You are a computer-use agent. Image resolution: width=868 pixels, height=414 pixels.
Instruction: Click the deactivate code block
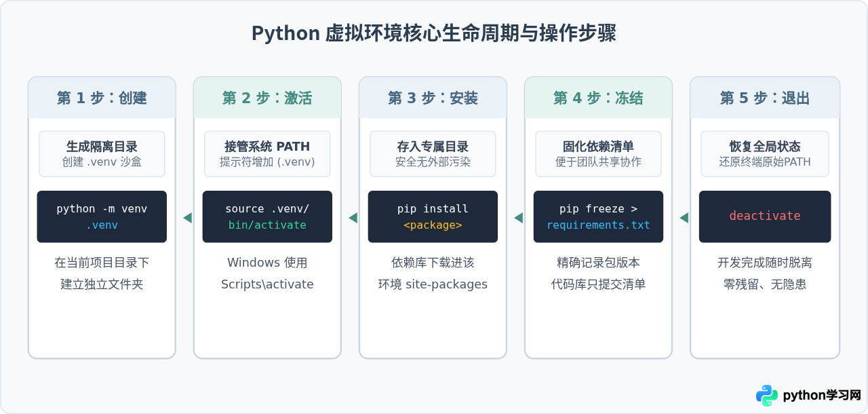[765, 217]
